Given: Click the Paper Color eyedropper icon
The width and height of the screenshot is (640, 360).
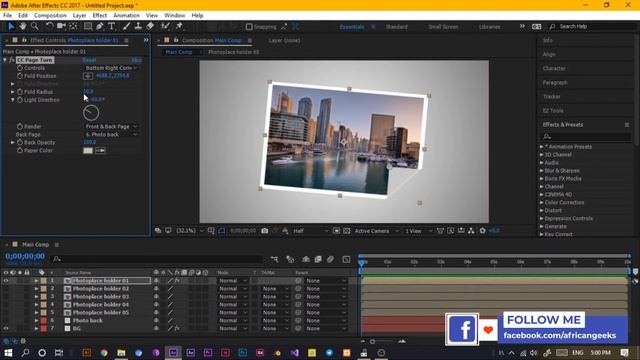Looking at the screenshot, I should 100,151.
